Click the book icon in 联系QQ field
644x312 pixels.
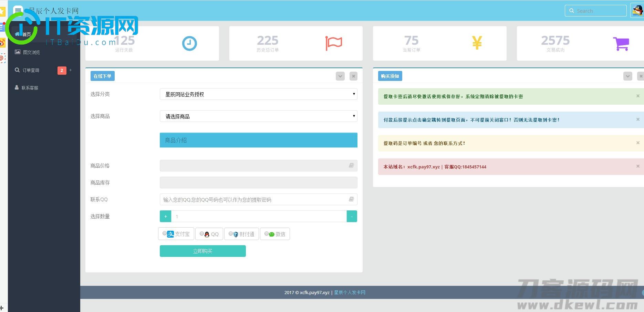(x=351, y=199)
